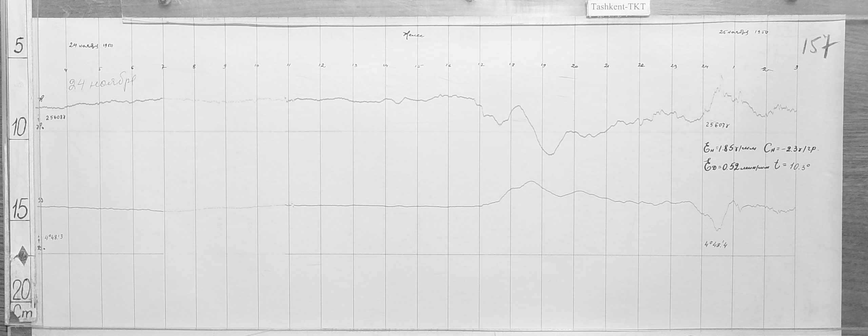Click the 4°48.'4 declination value
Viewport: 868px width, 336px height.
pyautogui.click(x=715, y=244)
